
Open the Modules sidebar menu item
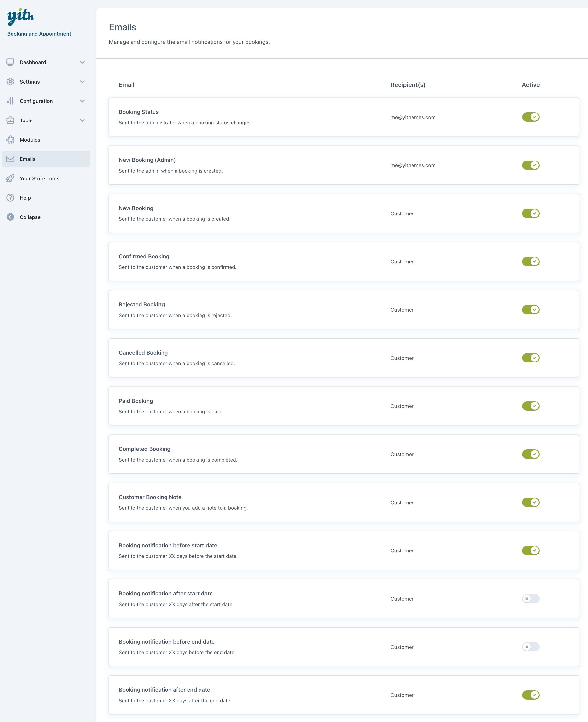(x=30, y=140)
